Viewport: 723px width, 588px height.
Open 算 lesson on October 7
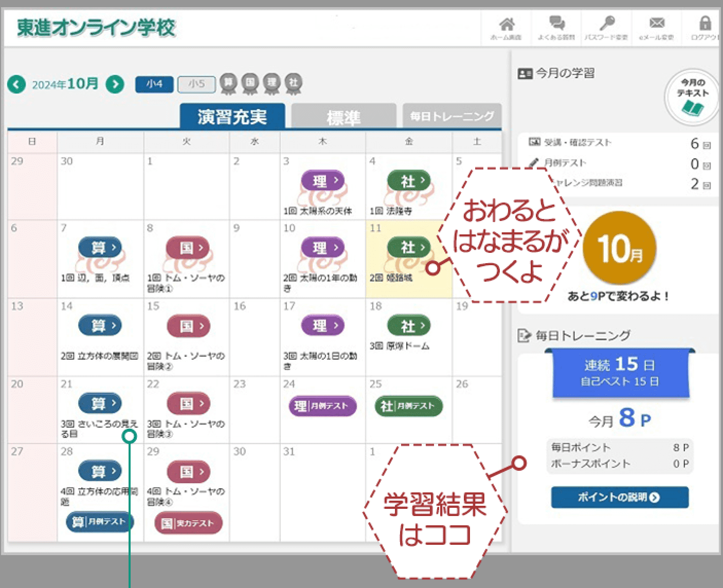point(100,248)
